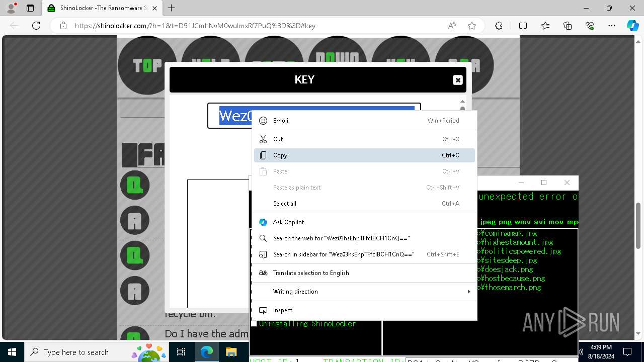Open Browser essentials heart icon
The width and height of the screenshot is (644, 362).
coord(590,26)
